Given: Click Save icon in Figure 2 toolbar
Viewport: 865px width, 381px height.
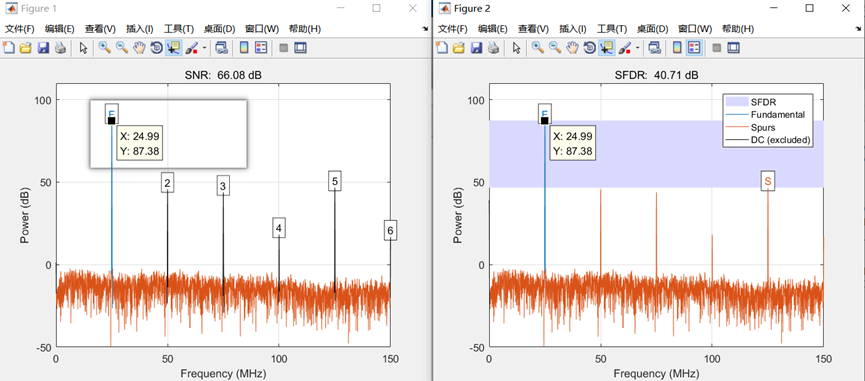Looking at the screenshot, I should 476,48.
